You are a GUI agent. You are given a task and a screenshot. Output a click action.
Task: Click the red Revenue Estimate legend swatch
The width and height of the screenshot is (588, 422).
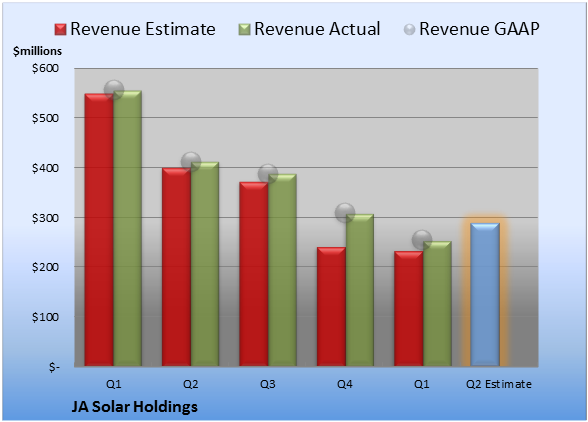point(60,29)
